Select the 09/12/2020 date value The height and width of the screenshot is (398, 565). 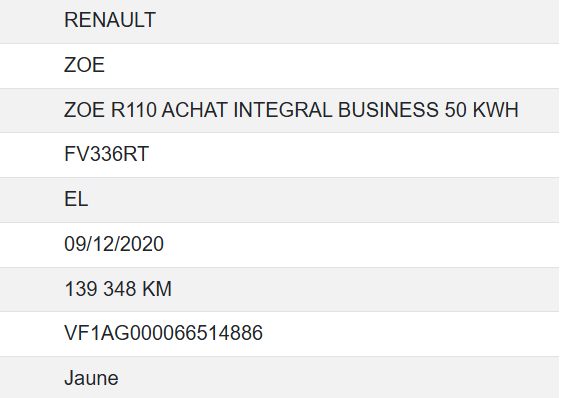click(x=114, y=244)
